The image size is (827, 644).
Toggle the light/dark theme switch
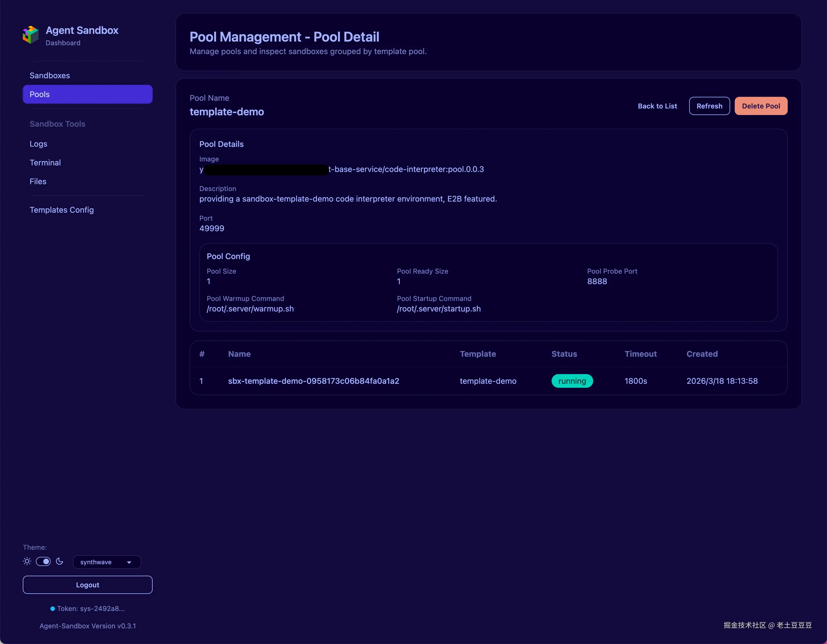43,561
